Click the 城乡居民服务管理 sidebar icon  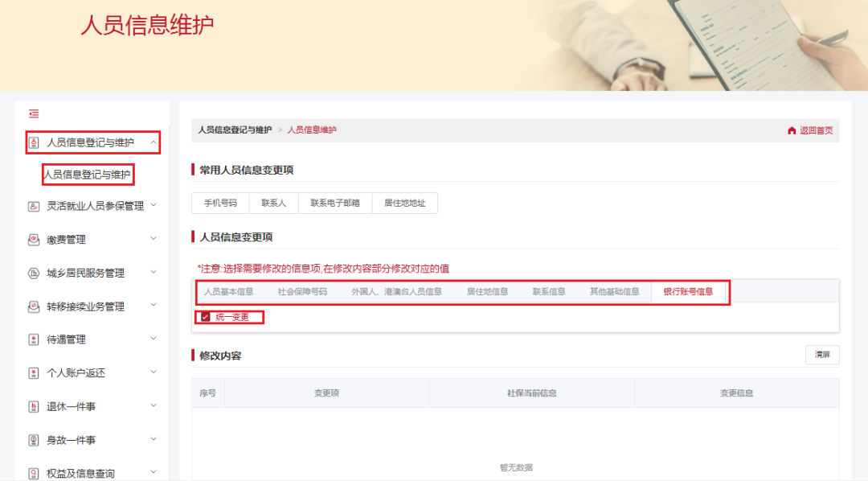click(34, 273)
